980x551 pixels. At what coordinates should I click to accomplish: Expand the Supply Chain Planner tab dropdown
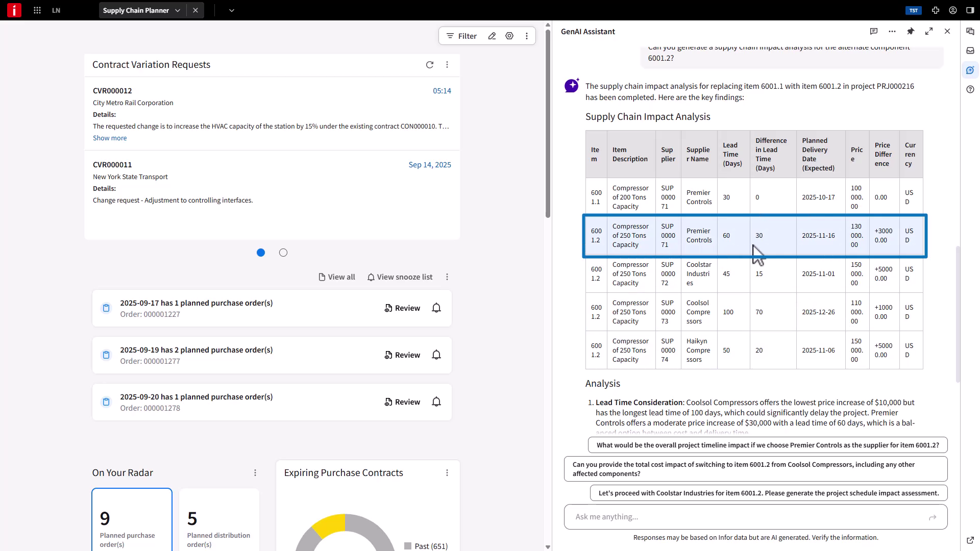[x=177, y=10]
